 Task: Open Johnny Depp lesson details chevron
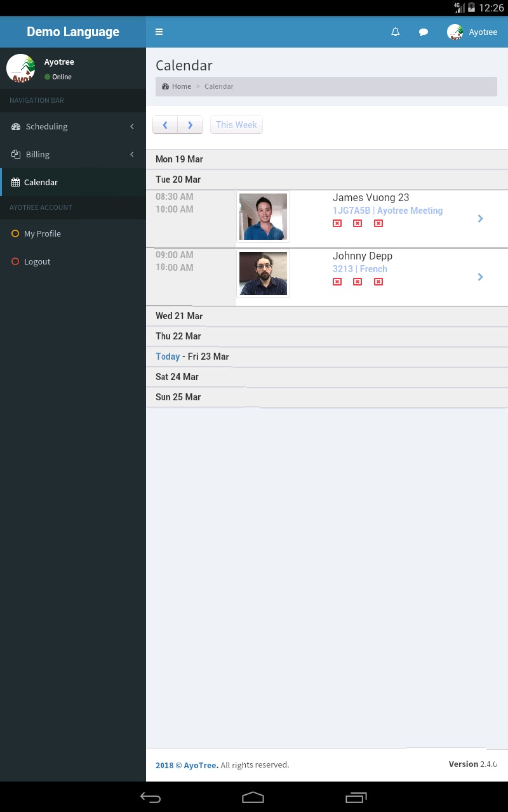click(x=480, y=277)
